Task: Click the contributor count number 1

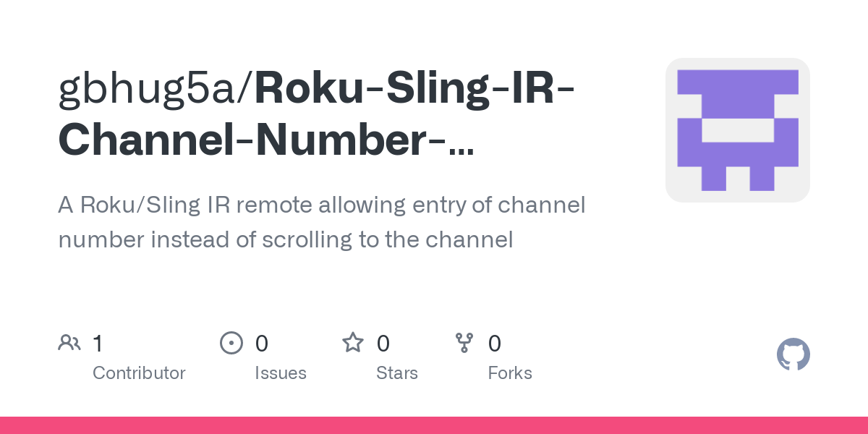Action: 98,344
